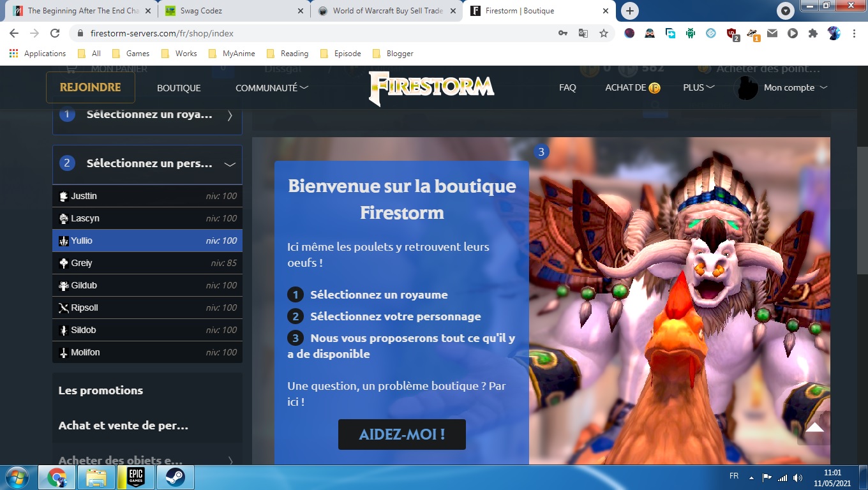The image size is (868, 490).
Task: Close the Firestorm | Boutique tab
Action: pyautogui.click(x=606, y=11)
